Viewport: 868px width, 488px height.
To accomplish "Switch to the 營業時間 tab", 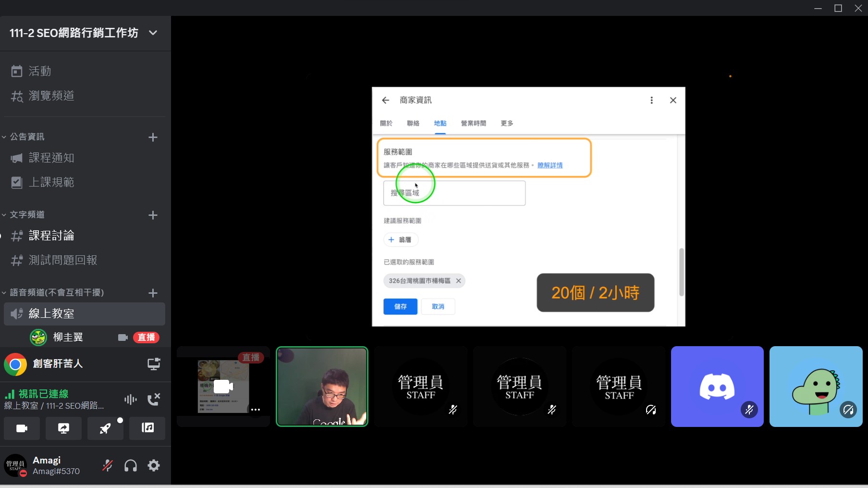I will click(x=474, y=123).
